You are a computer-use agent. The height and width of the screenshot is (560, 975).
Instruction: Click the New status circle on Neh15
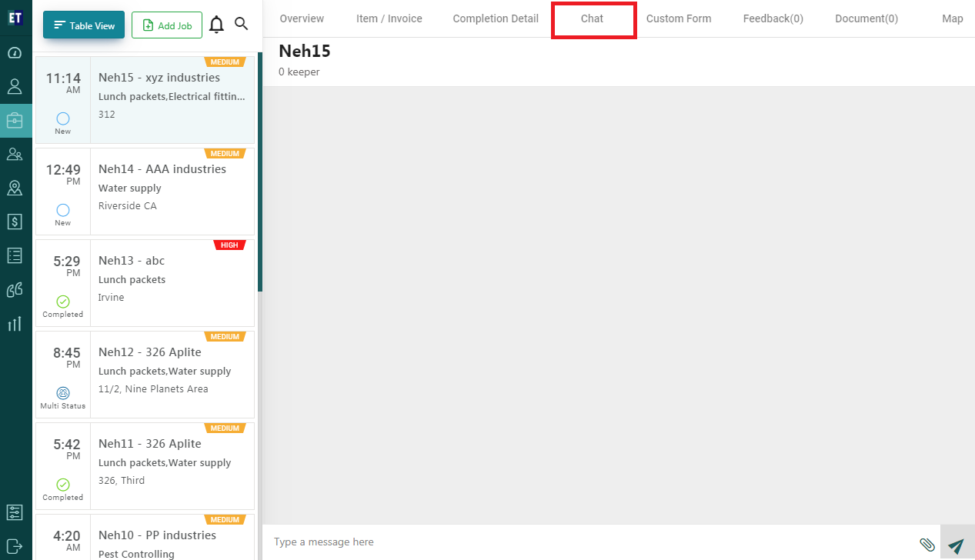[63, 118]
